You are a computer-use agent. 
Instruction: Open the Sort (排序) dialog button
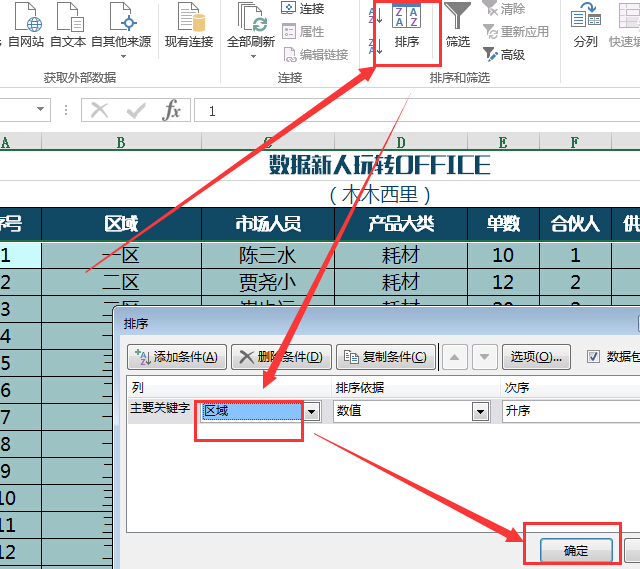pos(407,27)
